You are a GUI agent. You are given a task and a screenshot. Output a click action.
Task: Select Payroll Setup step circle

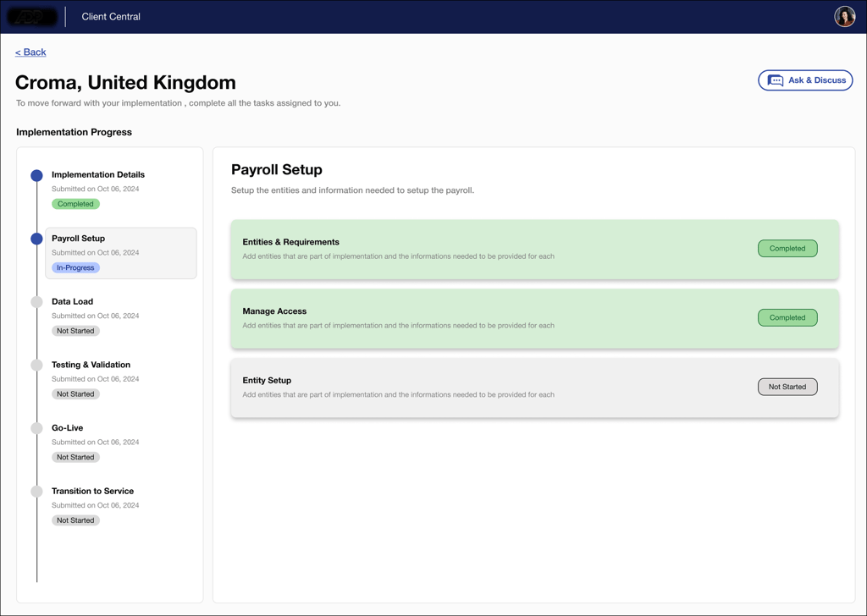36,239
